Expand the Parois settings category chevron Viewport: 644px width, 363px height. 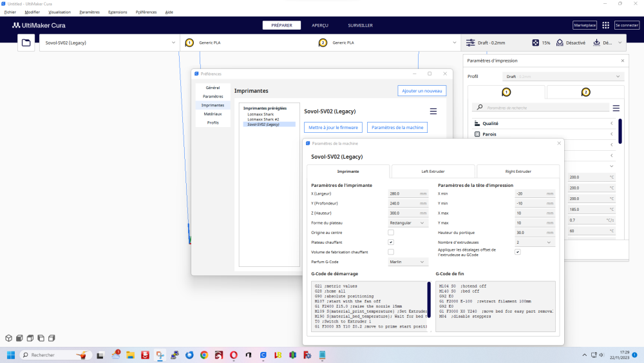612,134
